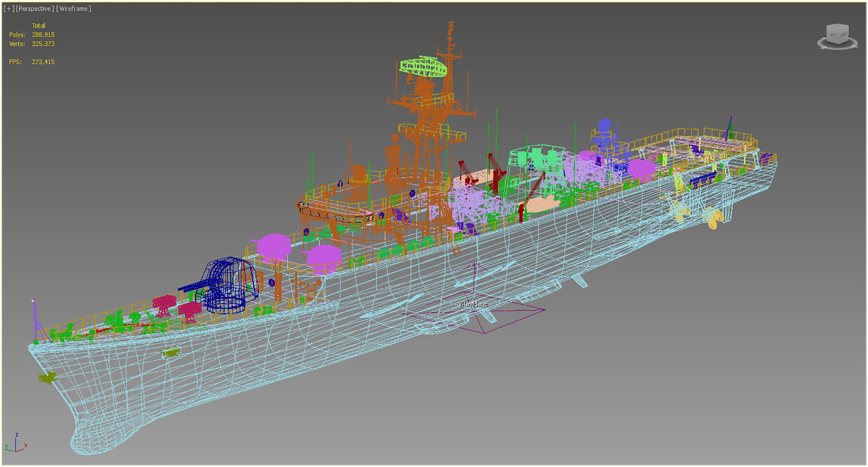The width and height of the screenshot is (868, 467).
Task: Select the orange lattice mast tower
Action: (x=427, y=134)
